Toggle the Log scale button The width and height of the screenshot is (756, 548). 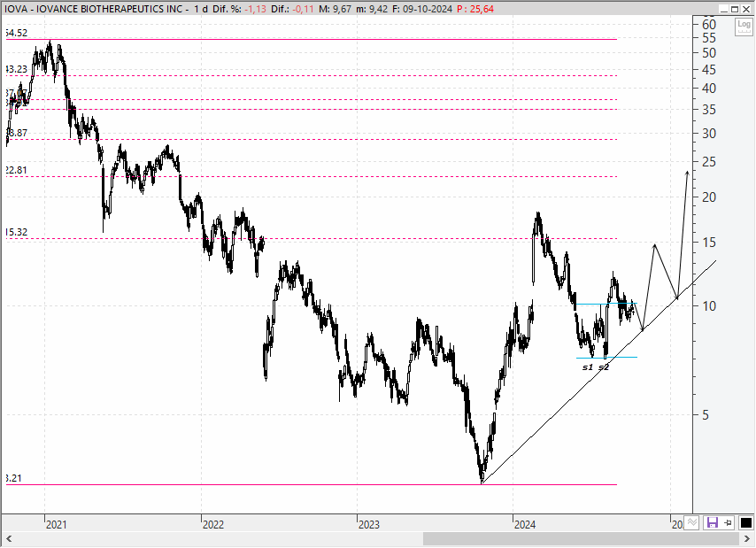click(744, 27)
